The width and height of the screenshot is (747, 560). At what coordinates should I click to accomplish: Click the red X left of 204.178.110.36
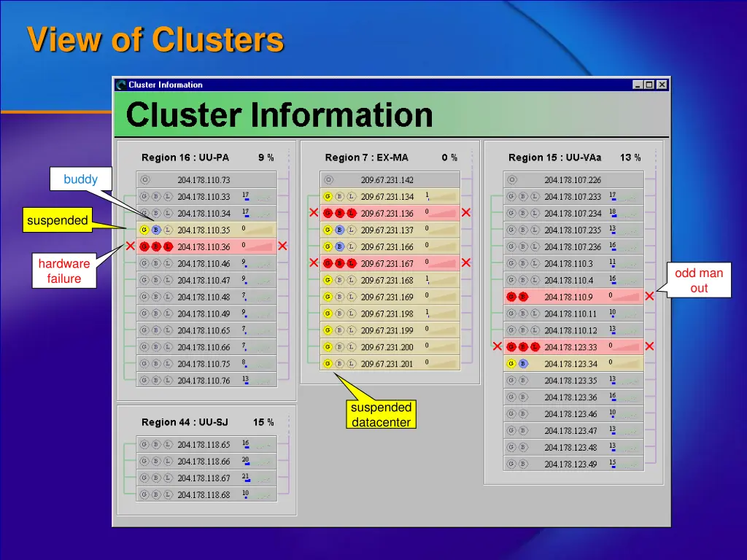point(130,246)
